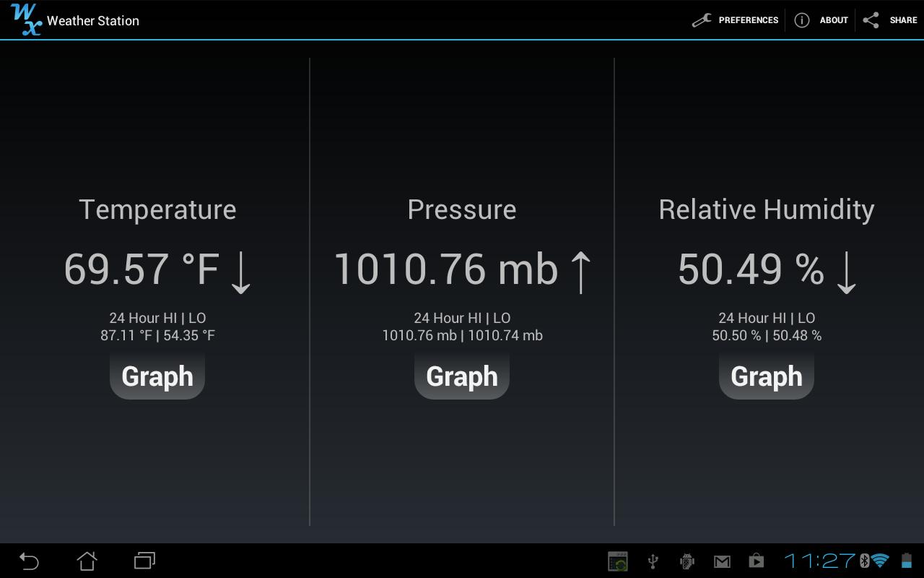924x578 pixels.
Task: Tap the 50.49 % reading
Action: pos(751,269)
